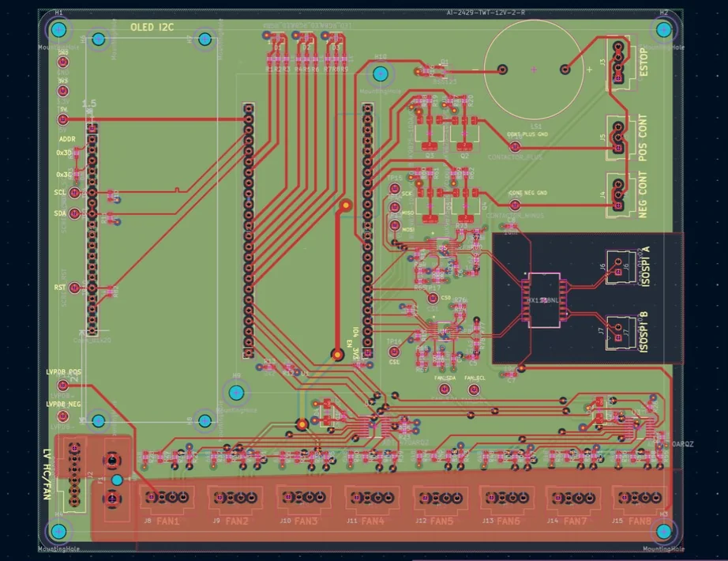
Task: Select the H10 mounting hole
Action: [381, 74]
